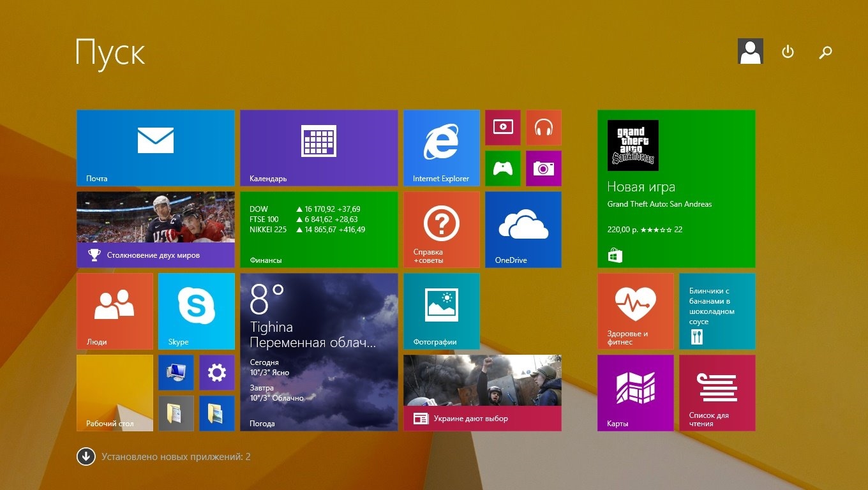Open the Weather (Погода) Tighina tile
Viewport: 868px width, 490px height.
pos(318,352)
